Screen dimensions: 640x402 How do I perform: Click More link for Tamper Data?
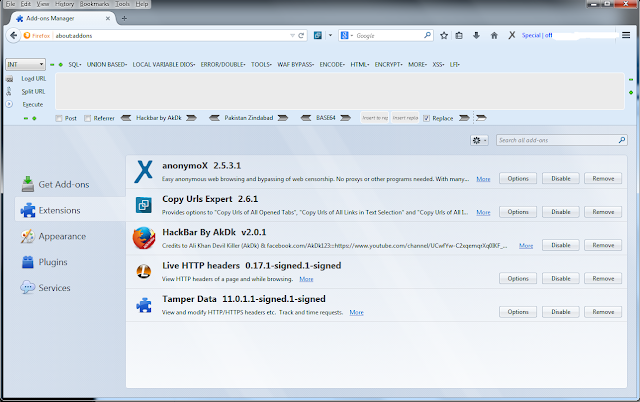click(x=356, y=313)
